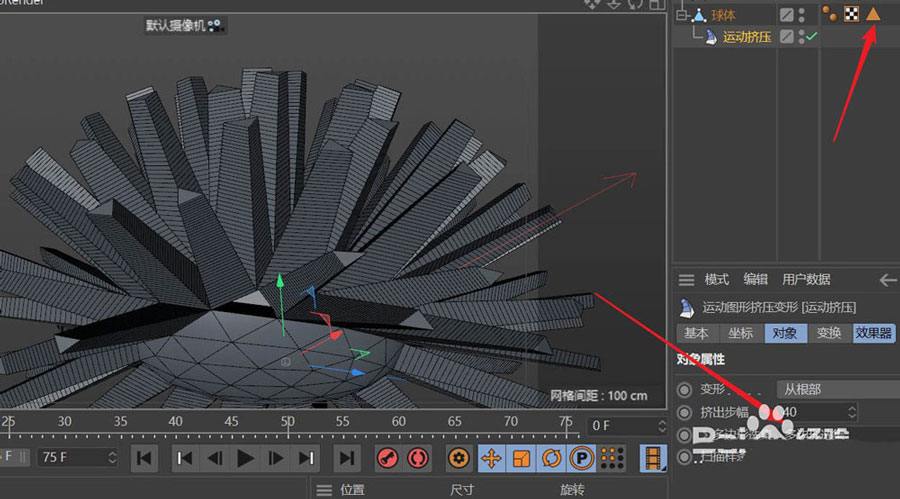This screenshot has height=499, width=900.
Task: Toggle the red Autokeying icon
Action: click(420, 458)
